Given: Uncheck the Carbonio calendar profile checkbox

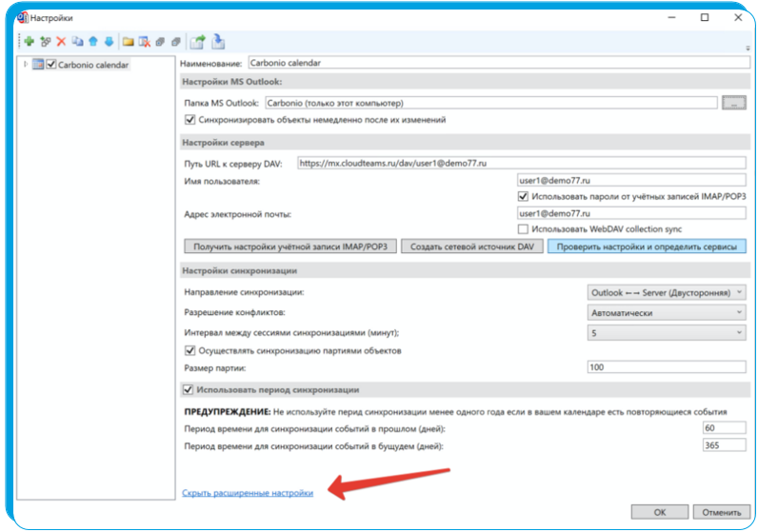Looking at the screenshot, I should pyautogui.click(x=51, y=65).
